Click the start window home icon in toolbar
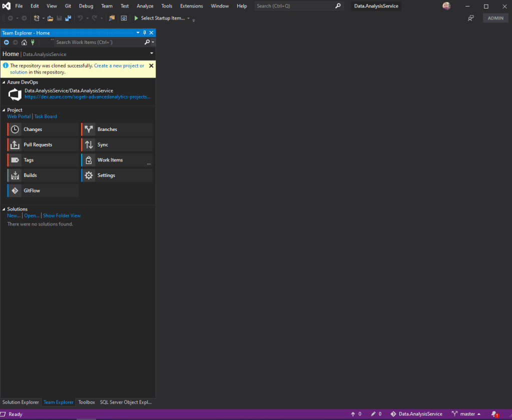The height and width of the screenshot is (420, 512). 124,18
